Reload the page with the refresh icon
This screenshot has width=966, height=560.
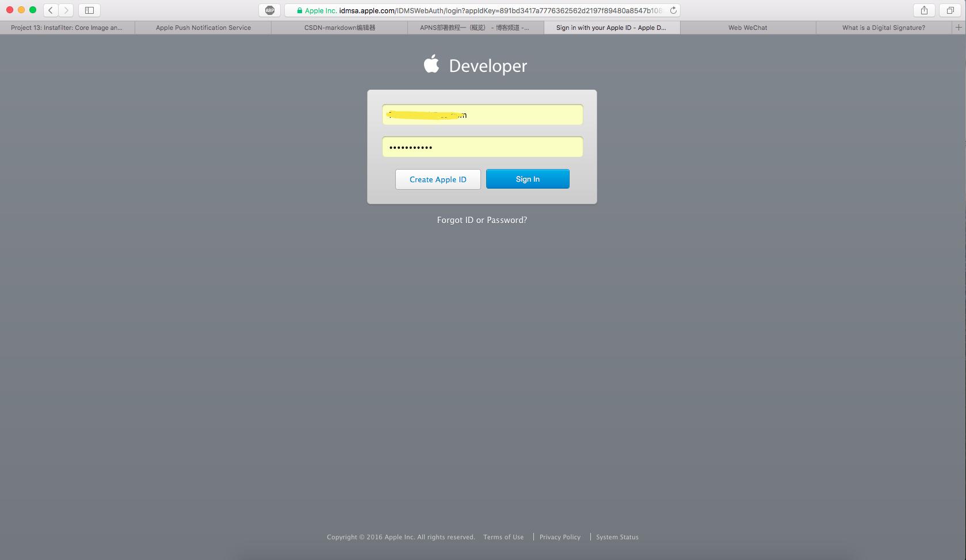[x=673, y=10]
